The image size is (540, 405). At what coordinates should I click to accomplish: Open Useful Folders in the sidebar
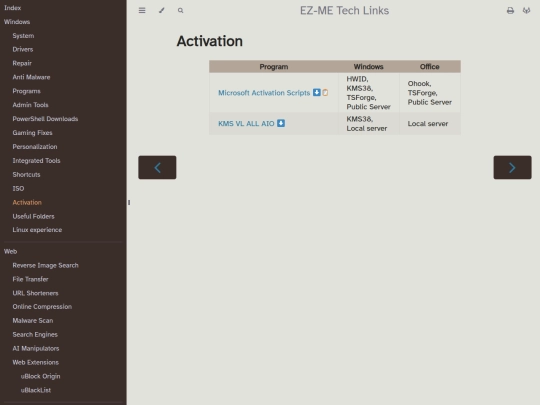pos(33,216)
